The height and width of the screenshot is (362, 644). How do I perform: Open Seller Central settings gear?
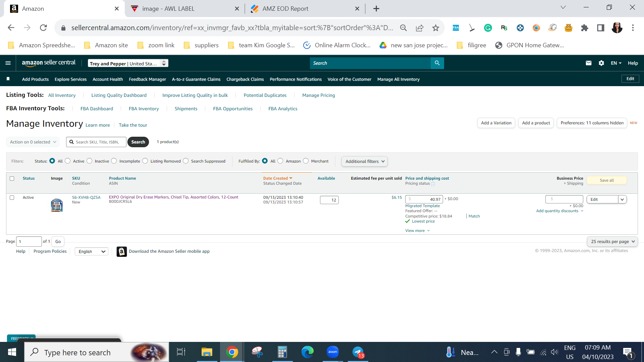601,63
